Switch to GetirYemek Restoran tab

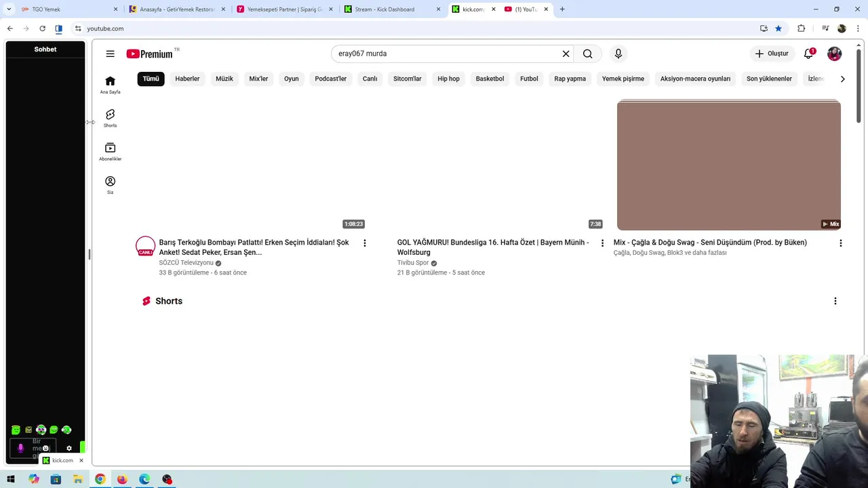pyautogui.click(x=178, y=9)
